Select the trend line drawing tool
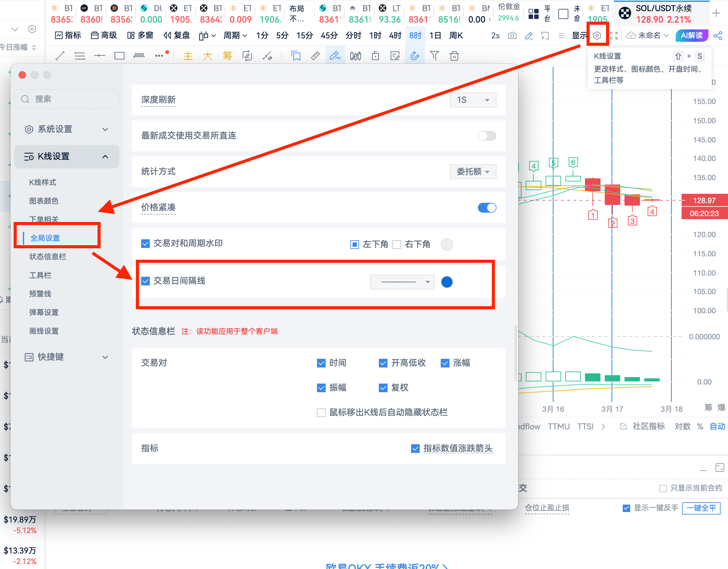Screen dimensions: 728x569 point(60,56)
